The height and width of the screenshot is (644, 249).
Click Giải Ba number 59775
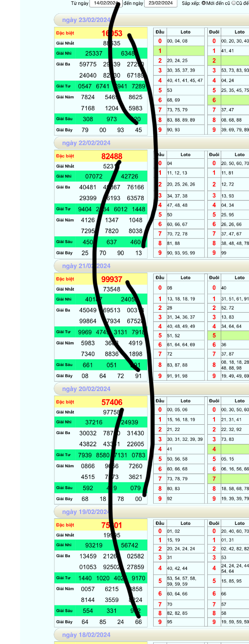(x=88, y=64)
